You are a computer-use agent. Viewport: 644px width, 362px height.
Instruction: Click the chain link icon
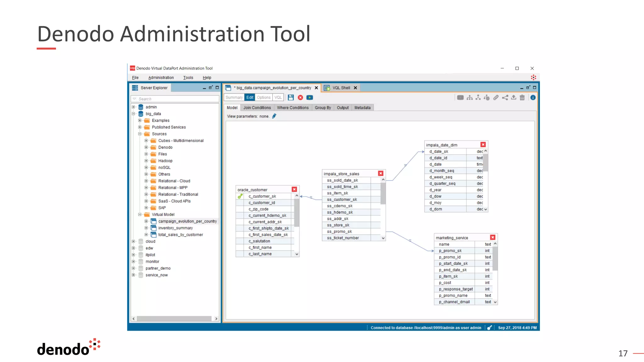click(496, 97)
